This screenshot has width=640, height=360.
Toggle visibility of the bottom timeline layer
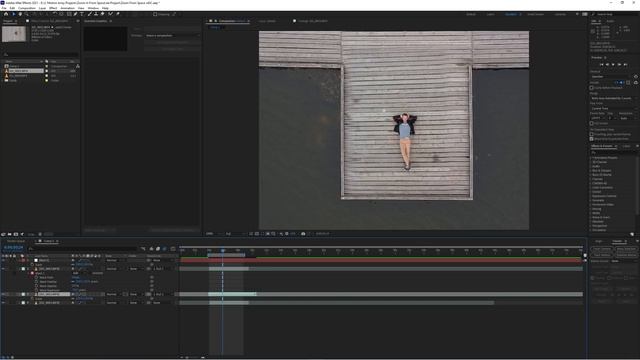(3, 303)
